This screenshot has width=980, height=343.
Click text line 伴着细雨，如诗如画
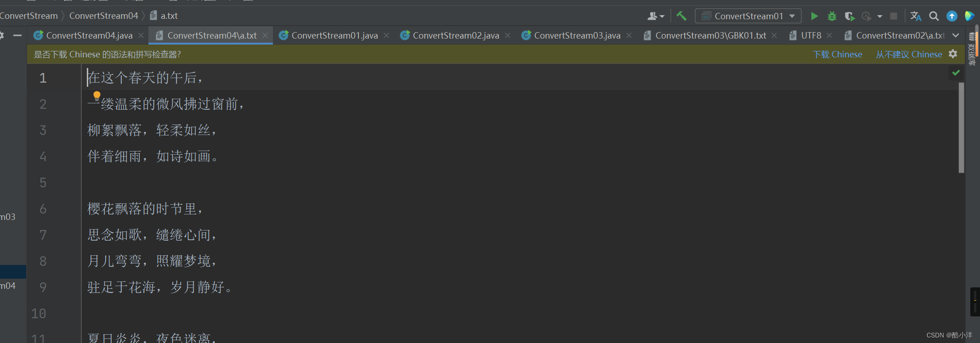point(153,156)
